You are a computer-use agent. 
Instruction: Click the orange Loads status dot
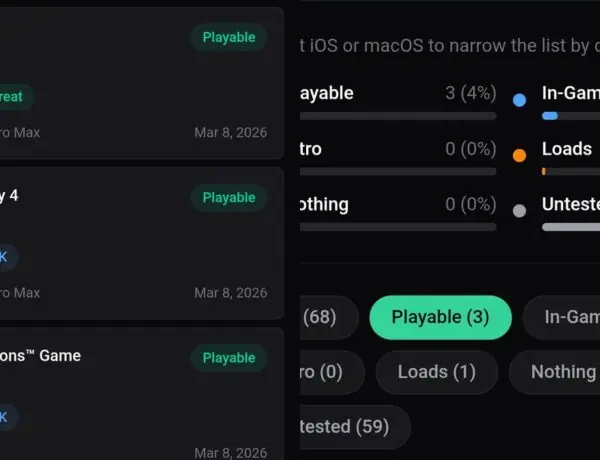(x=519, y=155)
